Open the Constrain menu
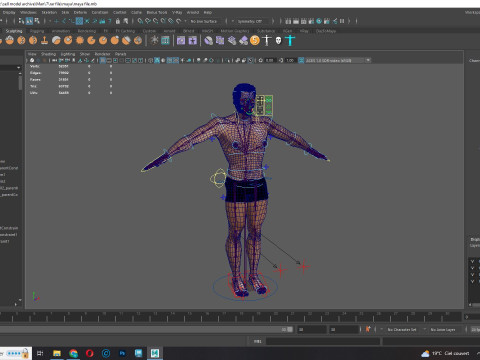Viewport: 480px width, 360px height. 100,12
